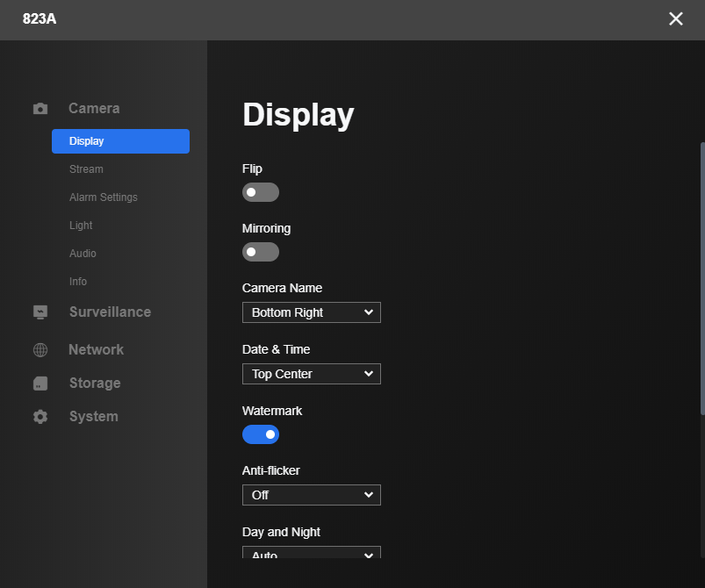705x588 pixels.
Task: Expand the Network section
Action: (97, 350)
